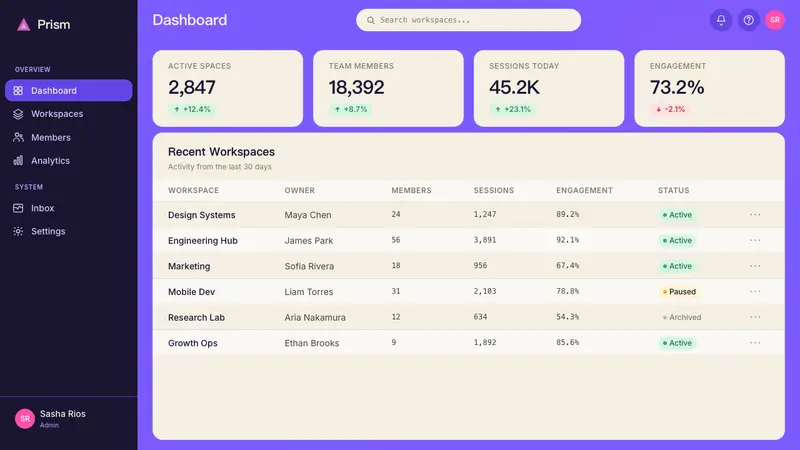Open the Mobile Dev workspace
Screen dimensions: 800x450
tap(191, 291)
